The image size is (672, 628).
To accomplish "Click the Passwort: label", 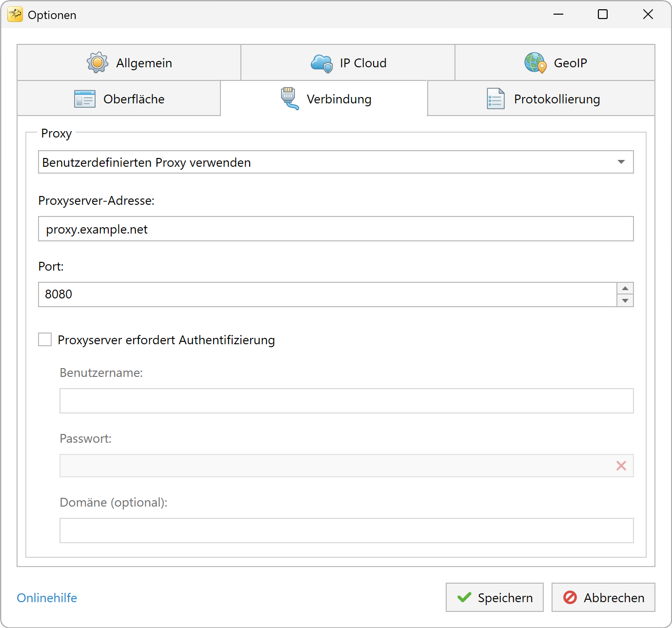I will (x=86, y=439).
